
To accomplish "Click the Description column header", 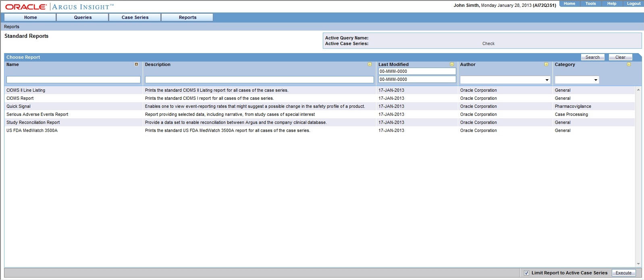I will [x=158, y=64].
